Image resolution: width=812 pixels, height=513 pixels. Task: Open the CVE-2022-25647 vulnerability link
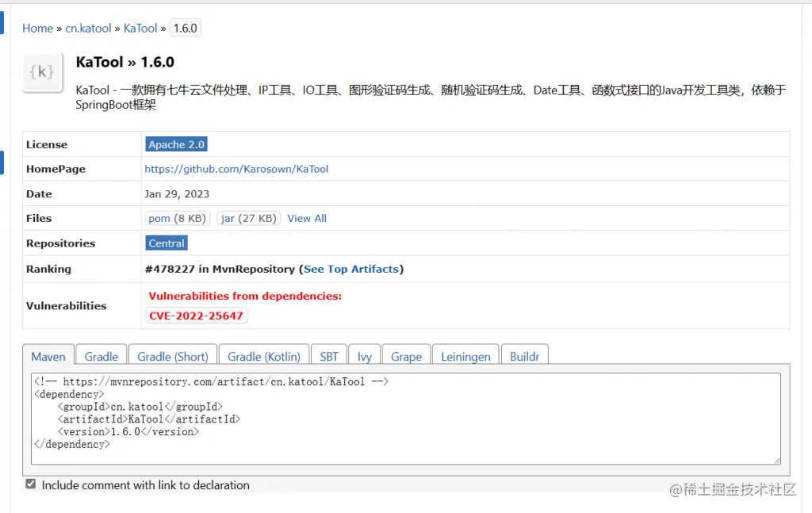(x=197, y=316)
